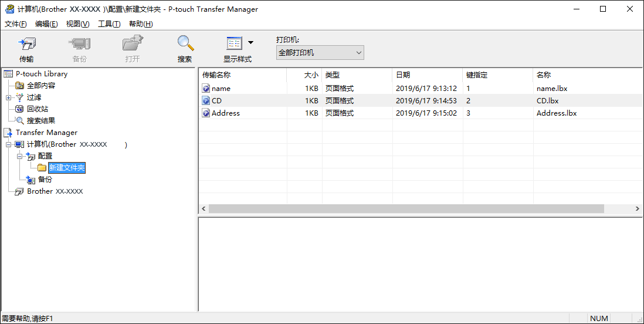Image resolution: width=644 pixels, height=324 pixels.
Task: Click the Backup (备份) toolbar icon
Action: point(79,44)
